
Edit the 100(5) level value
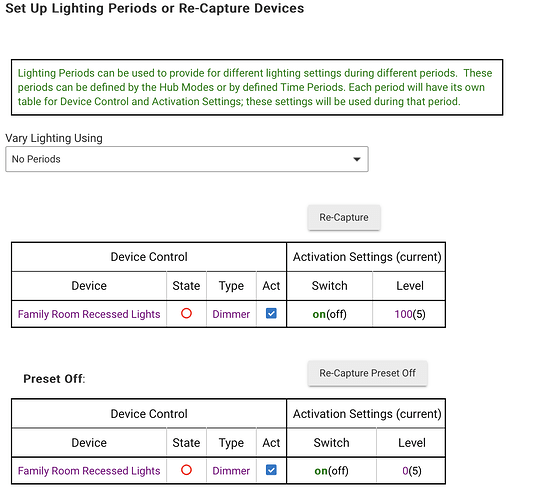(x=410, y=314)
